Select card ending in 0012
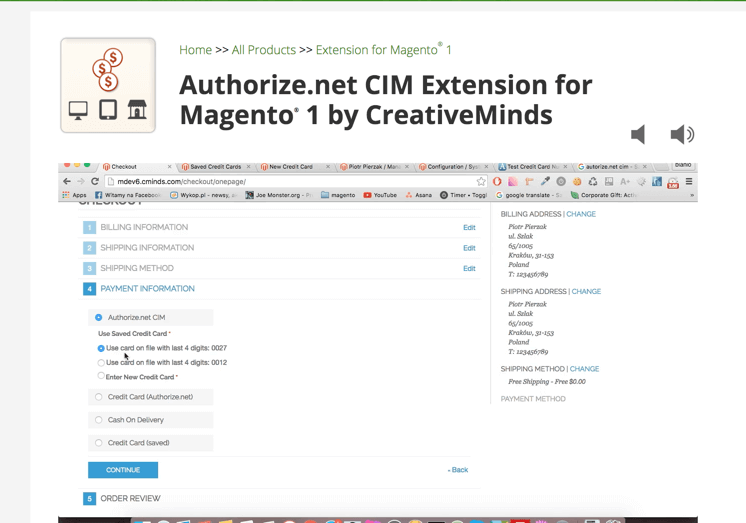 click(101, 363)
